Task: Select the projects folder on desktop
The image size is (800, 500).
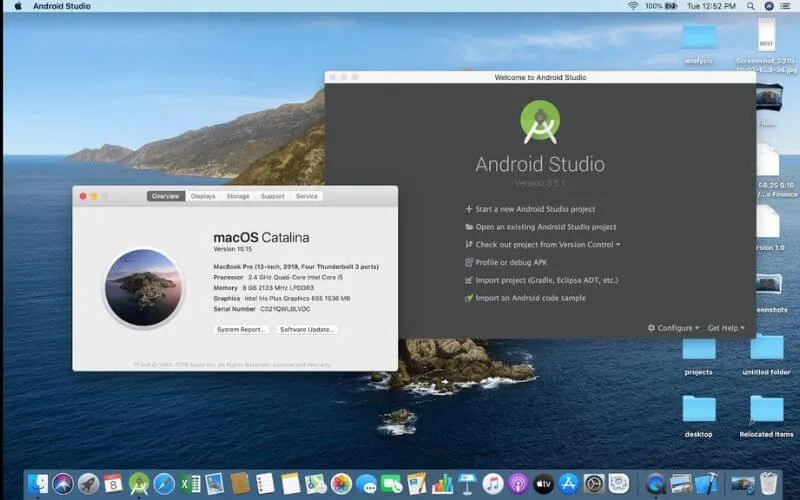Action: coord(699,352)
